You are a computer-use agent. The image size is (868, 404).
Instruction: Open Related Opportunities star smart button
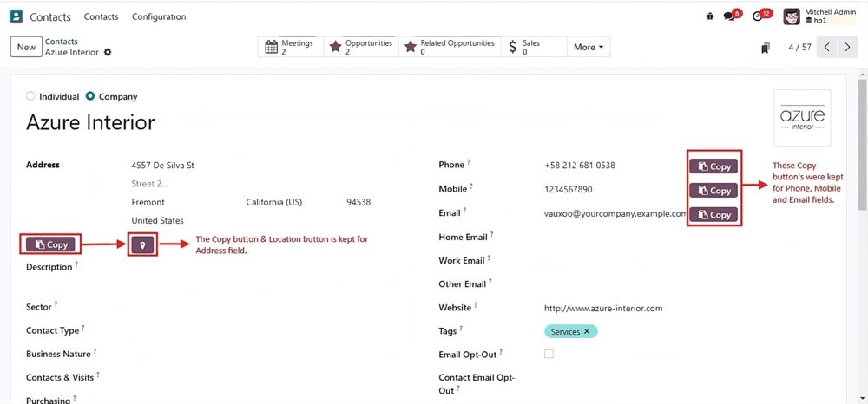click(x=449, y=47)
